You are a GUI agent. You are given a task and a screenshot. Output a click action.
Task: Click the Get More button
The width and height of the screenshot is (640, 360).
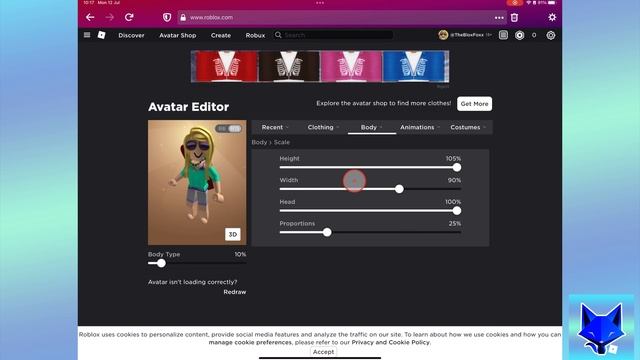click(474, 104)
